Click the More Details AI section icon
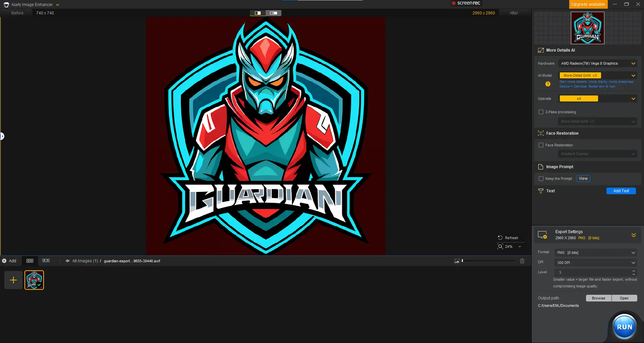The image size is (644, 343). 541,50
